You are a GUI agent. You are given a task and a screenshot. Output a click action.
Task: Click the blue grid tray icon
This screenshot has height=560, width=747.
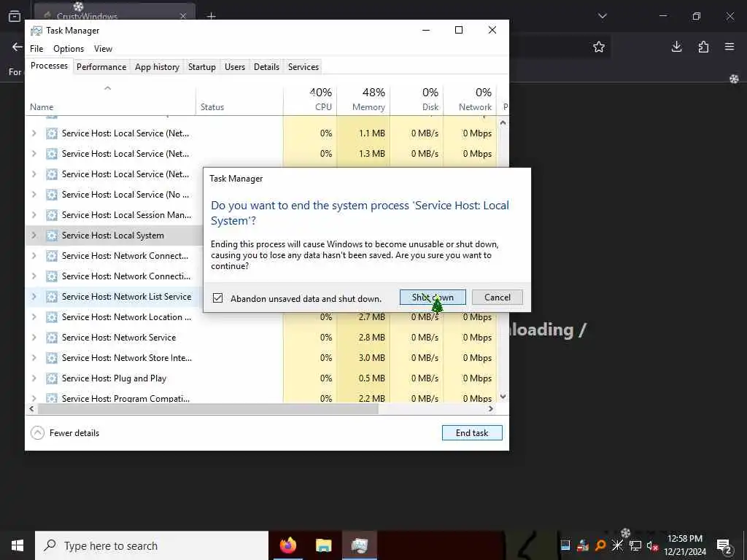565,545
